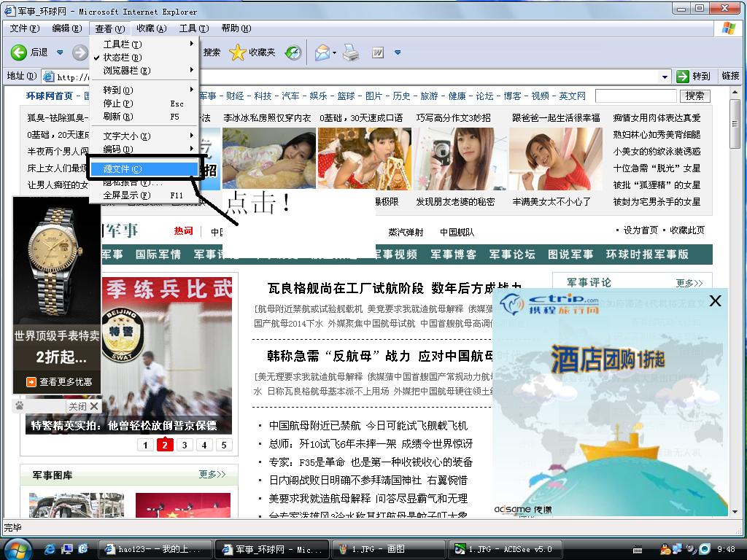Close the watch ad using 关闭 button
The width and height of the screenshot is (747, 560).
coord(83,406)
